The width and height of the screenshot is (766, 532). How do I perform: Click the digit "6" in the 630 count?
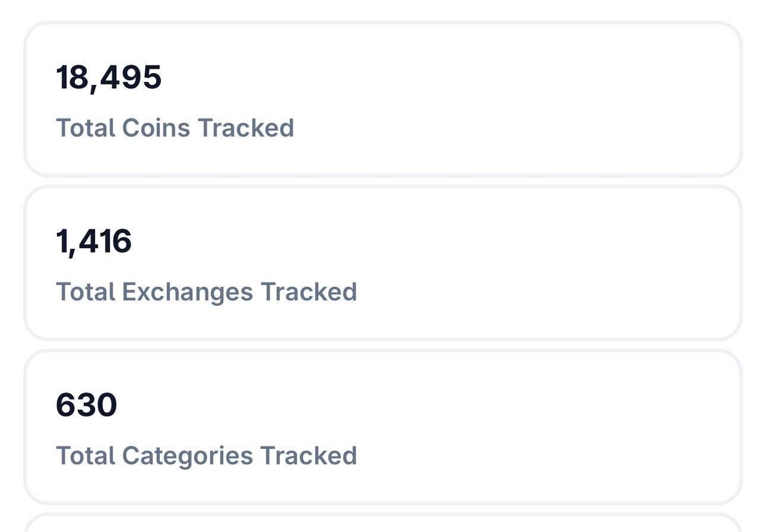point(66,405)
